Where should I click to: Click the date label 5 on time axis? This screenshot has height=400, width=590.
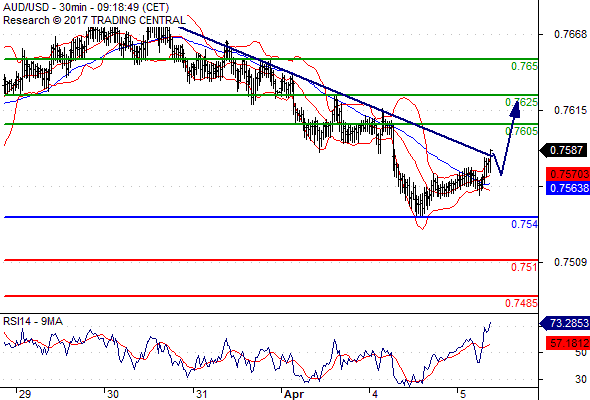[x=463, y=394]
